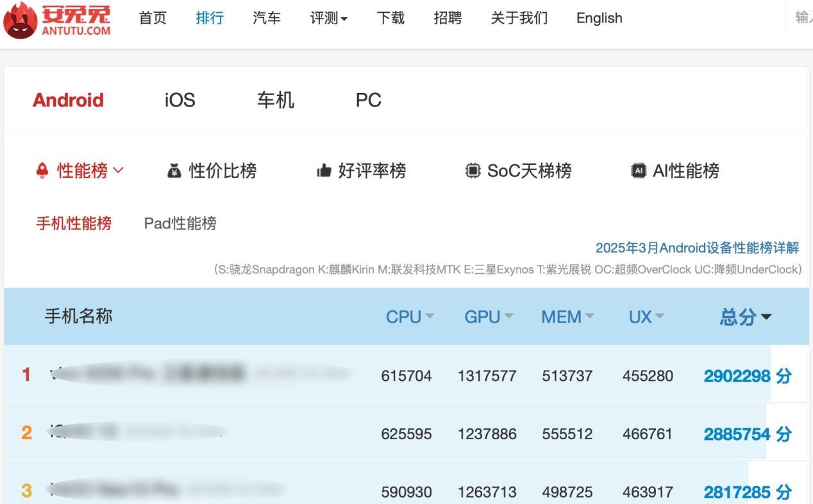Viewport: 813px width, 504px height.
Task: Click the CPU score 625595
Action: (x=406, y=434)
